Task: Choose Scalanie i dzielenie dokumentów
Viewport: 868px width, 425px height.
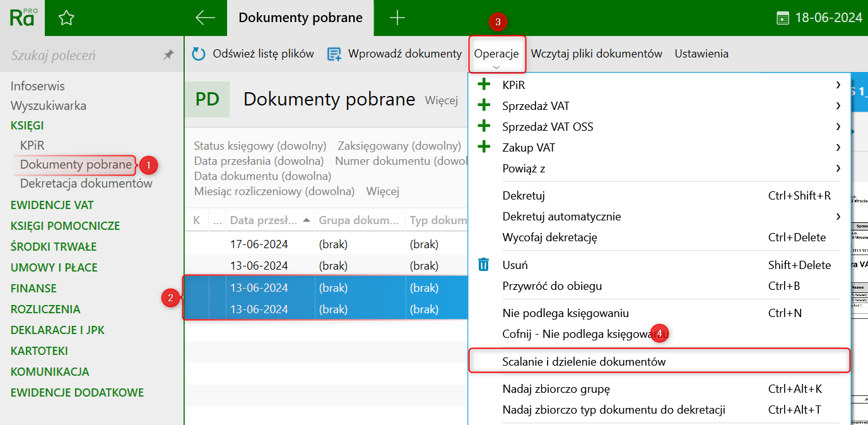Action: (659, 362)
